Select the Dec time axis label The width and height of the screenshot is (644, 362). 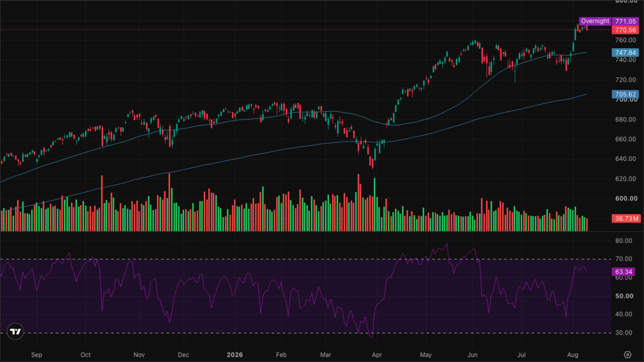pos(183,355)
